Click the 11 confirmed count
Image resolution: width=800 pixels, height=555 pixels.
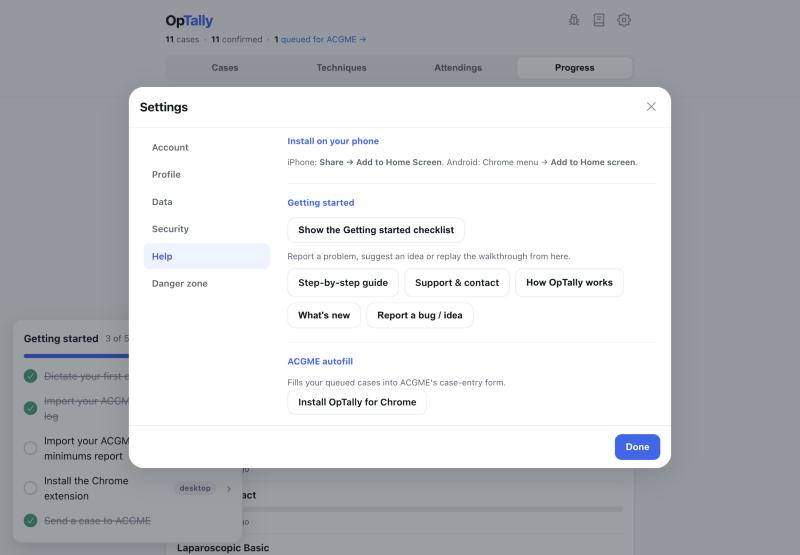pos(237,39)
